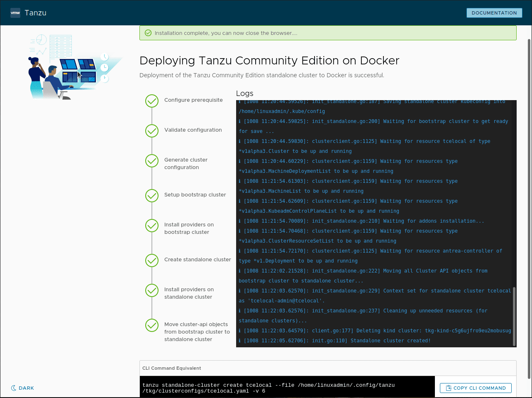Select the 'Validate configuration' step label

(193, 130)
